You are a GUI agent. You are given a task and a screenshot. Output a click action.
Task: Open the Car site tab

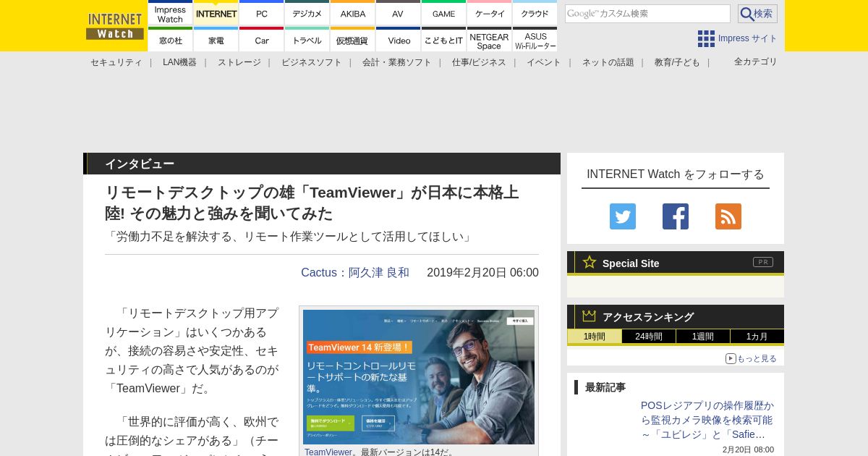(262, 39)
